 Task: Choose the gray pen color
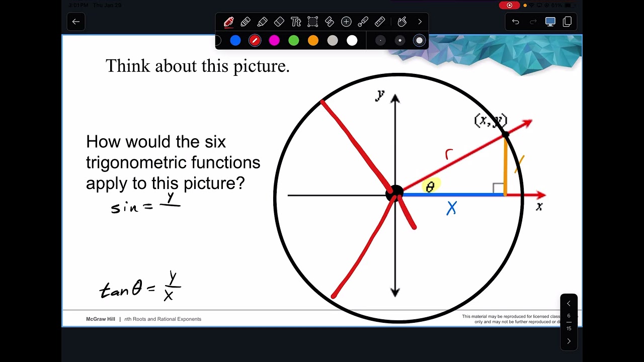point(333,41)
